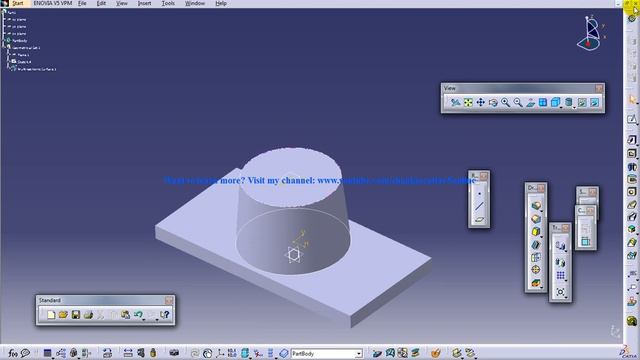Select the Mirror transformation tool
The image size is (640, 360).
[x=560, y=262]
